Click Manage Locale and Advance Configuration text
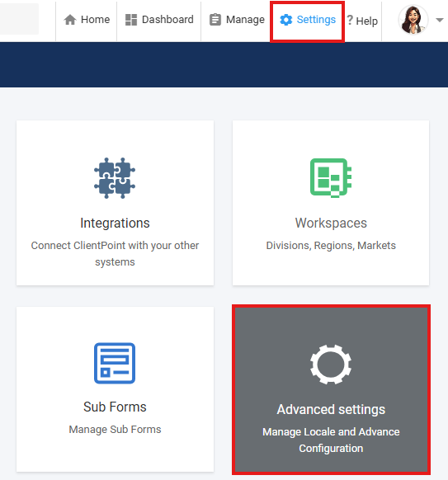The height and width of the screenshot is (480, 448). pos(331,440)
